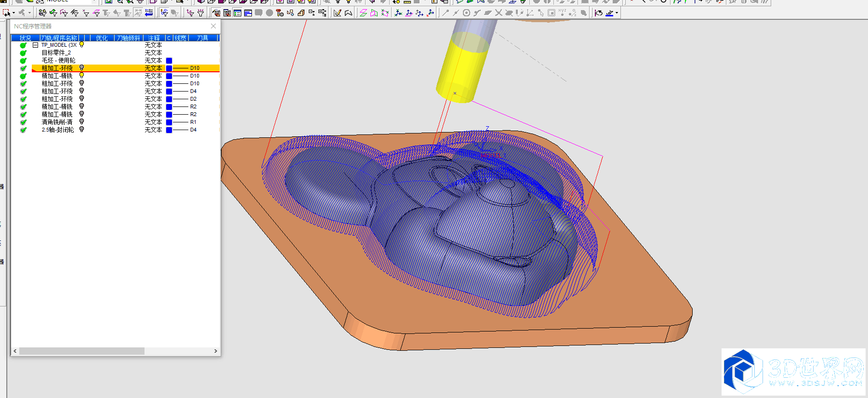Click the 刀具 column header

[x=203, y=38]
